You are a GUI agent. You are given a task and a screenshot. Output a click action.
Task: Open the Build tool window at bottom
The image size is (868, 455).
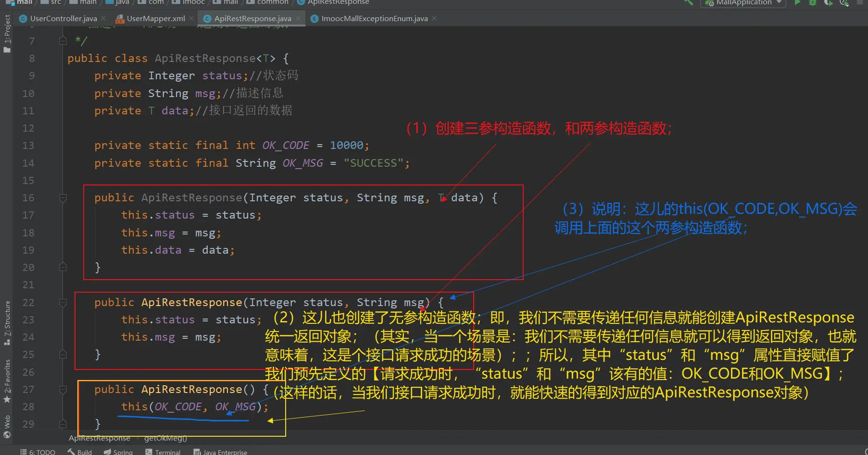click(x=79, y=452)
